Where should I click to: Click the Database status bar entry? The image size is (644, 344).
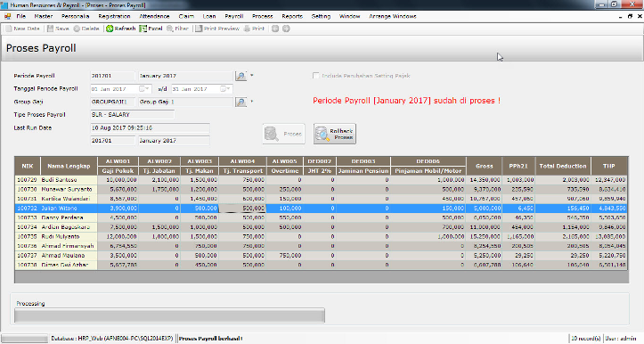[111, 339]
